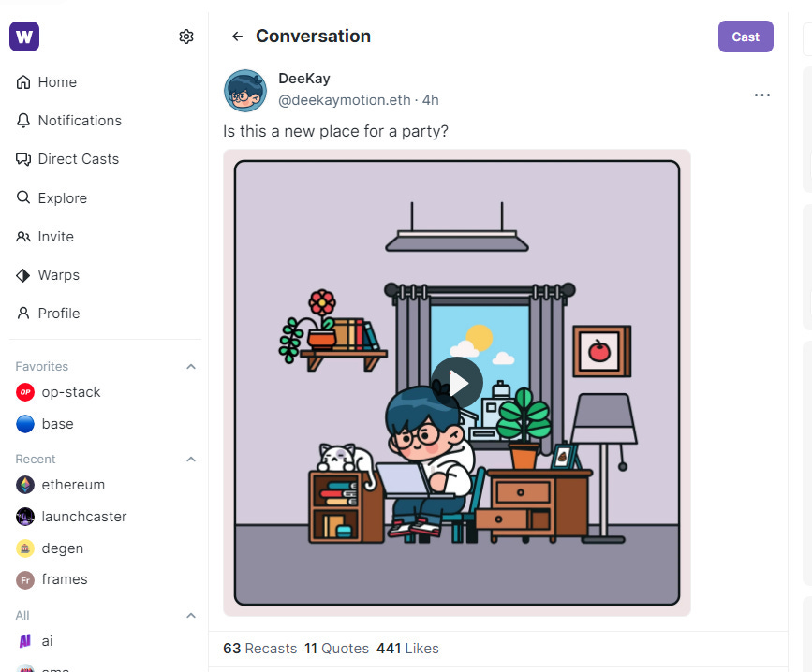This screenshot has width=812, height=672.
Task: Collapse the Recent channels section
Action: tap(191, 459)
